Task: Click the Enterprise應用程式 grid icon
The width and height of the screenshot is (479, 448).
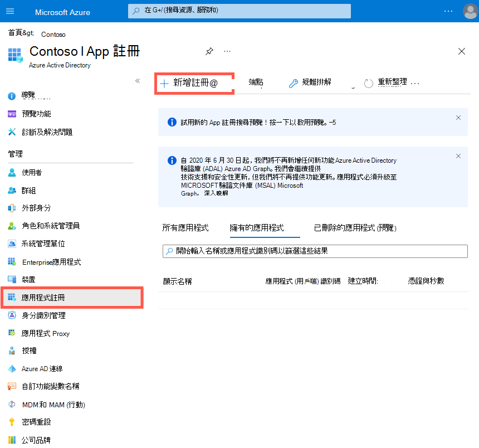Action: coord(12,262)
